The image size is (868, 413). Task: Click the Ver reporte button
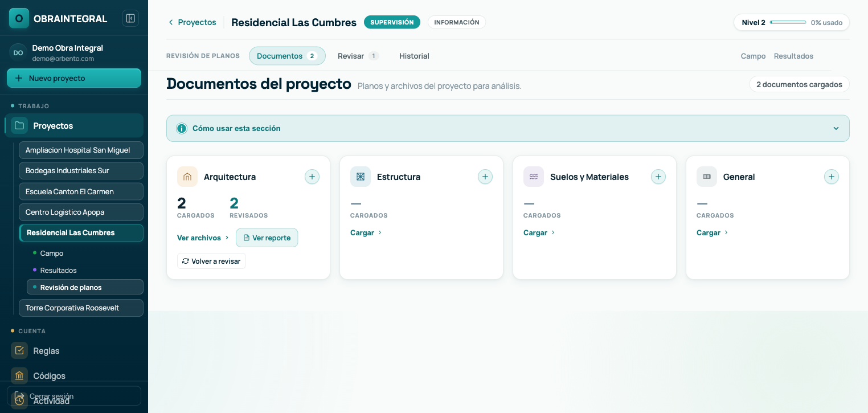pyautogui.click(x=267, y=238)
